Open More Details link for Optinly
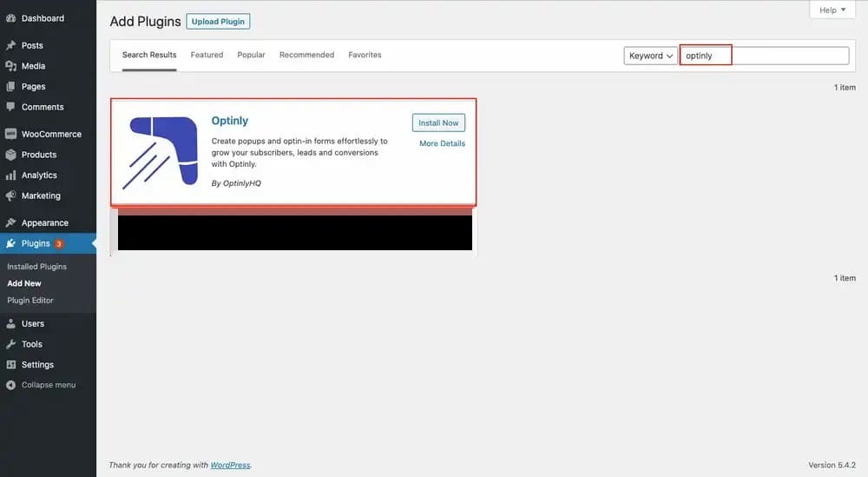The height and width of the screenshot is (477, 868). click(x=443, y=143)
